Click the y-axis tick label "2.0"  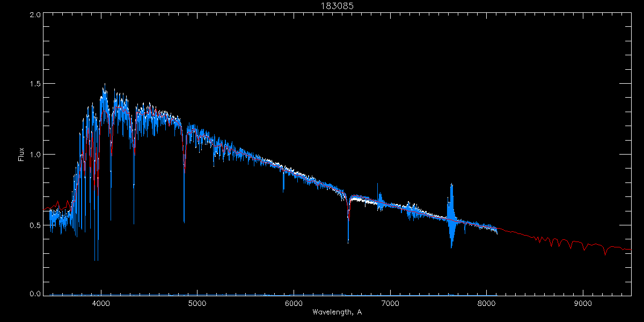point(35,15)
